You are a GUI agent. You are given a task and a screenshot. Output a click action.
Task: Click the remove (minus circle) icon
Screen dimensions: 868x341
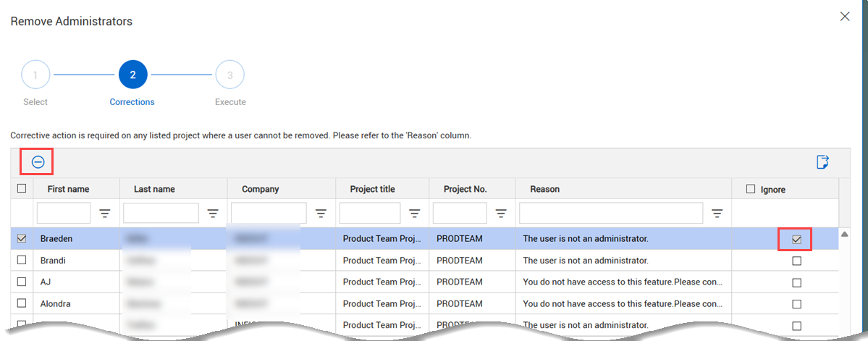38,162
